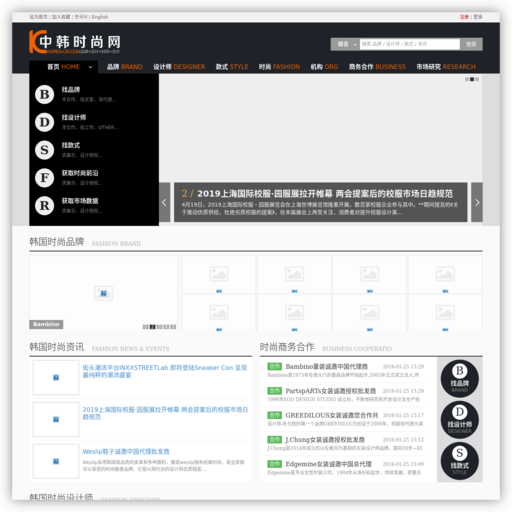Click green 合作 tag beside J.Chung listing

click(x=275, y=439)
